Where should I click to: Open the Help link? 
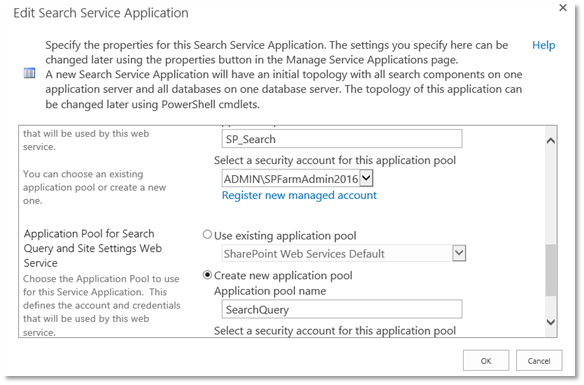(x=543, y=45)
